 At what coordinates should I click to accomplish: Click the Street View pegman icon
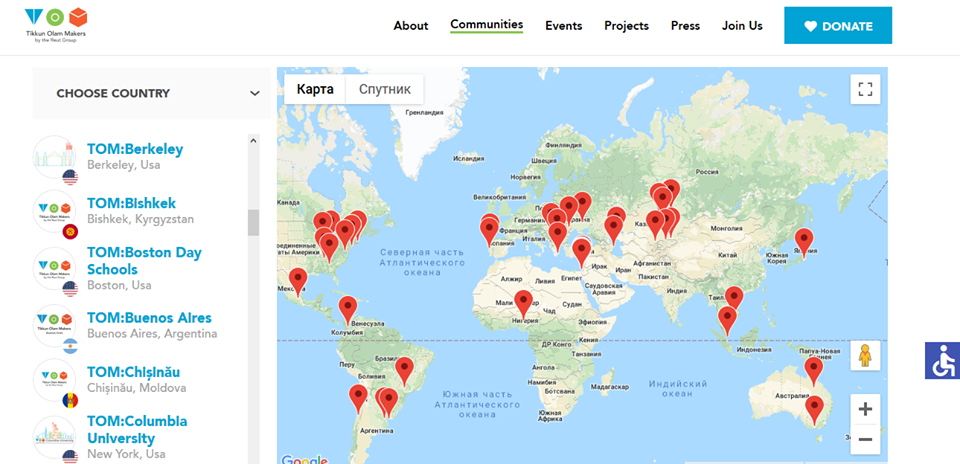click(x=865, y=356)
